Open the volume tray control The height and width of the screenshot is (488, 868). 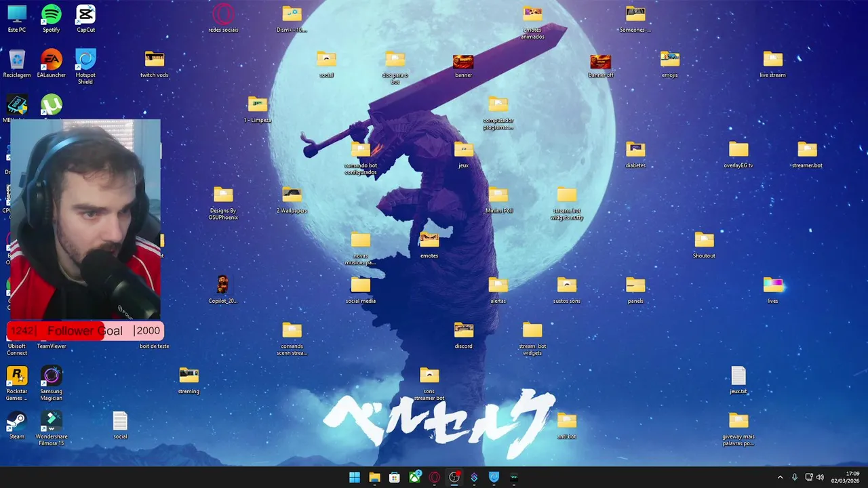coord(820,477)
